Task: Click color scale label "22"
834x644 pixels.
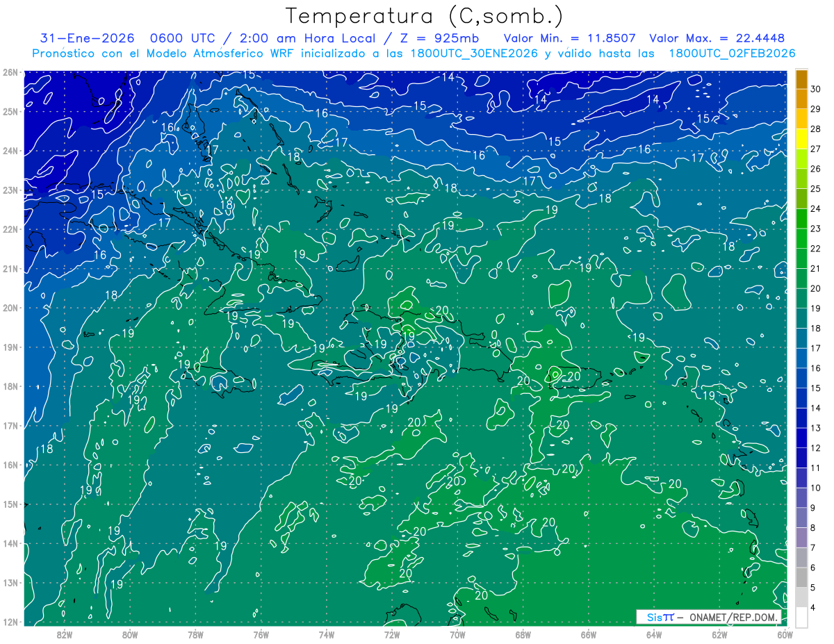Action: (816, 249)
